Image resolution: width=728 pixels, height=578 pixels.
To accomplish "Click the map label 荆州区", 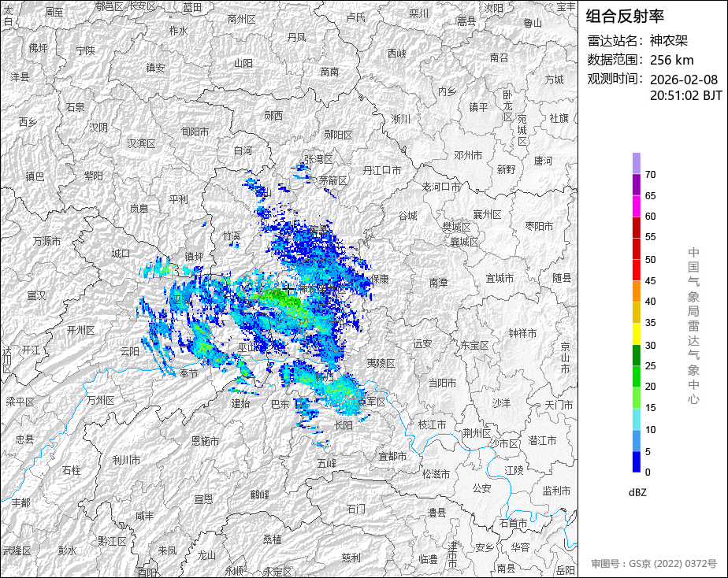I will pyautogui.click(x=477, y=433).
